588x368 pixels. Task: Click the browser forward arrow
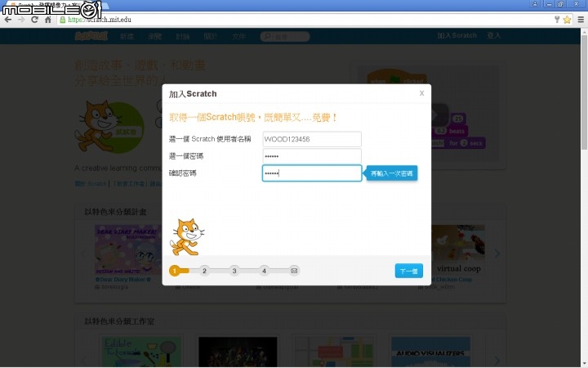tap(21, 20)
